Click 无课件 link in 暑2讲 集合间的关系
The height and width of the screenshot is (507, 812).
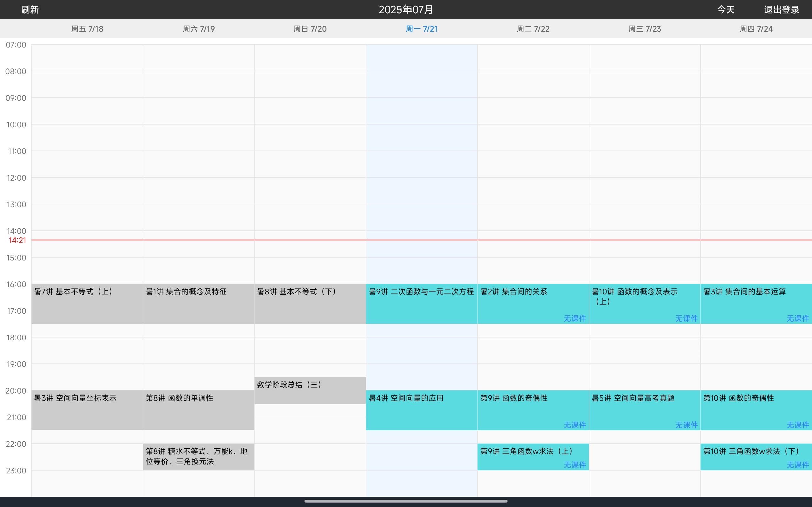tap(574, 318)
